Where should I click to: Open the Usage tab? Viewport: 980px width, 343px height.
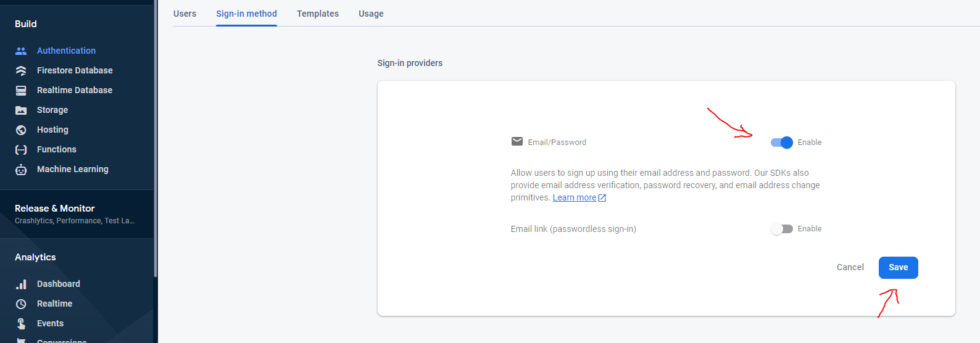(x=371, y=14)
